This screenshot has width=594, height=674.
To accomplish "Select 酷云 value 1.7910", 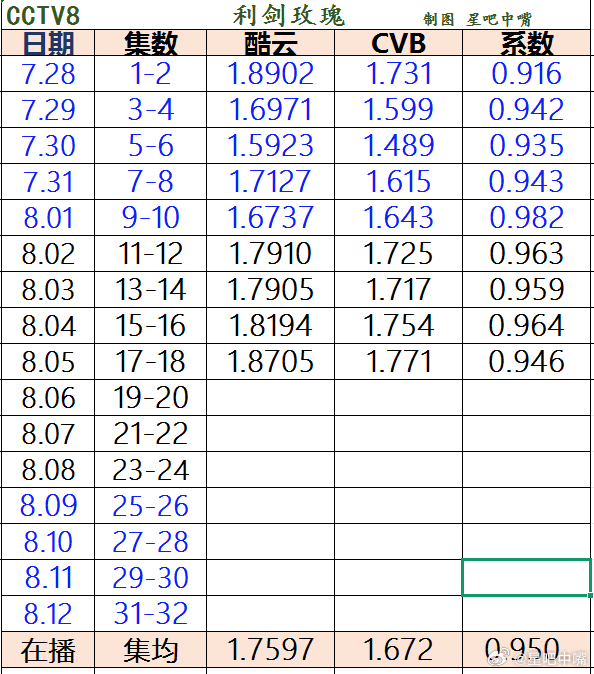I will [270, 253].
